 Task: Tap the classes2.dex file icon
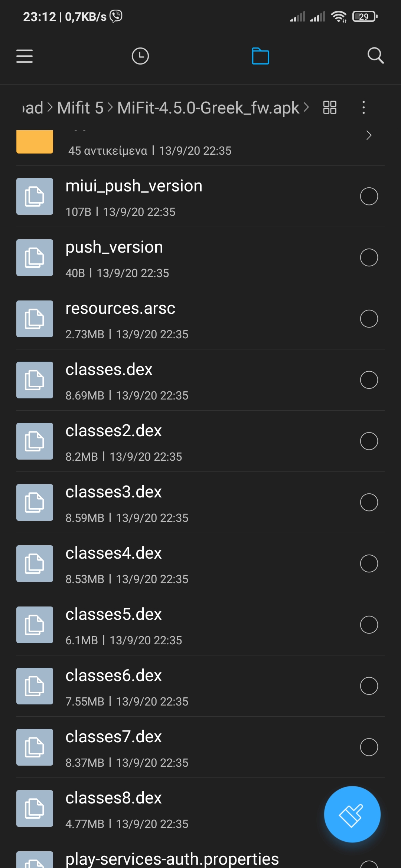point(35,441)
